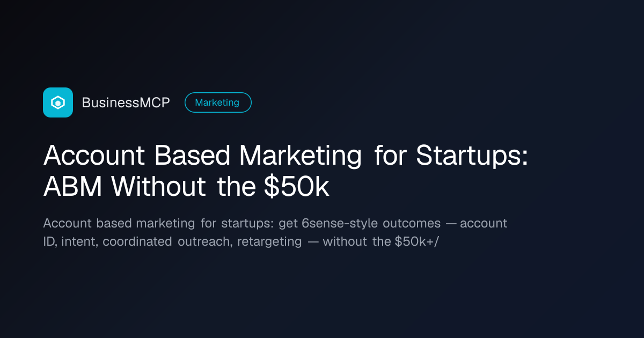Click the word "ABM" in the headline
Image resolution: width=644 pixels, height=338 pixels.
73,187
